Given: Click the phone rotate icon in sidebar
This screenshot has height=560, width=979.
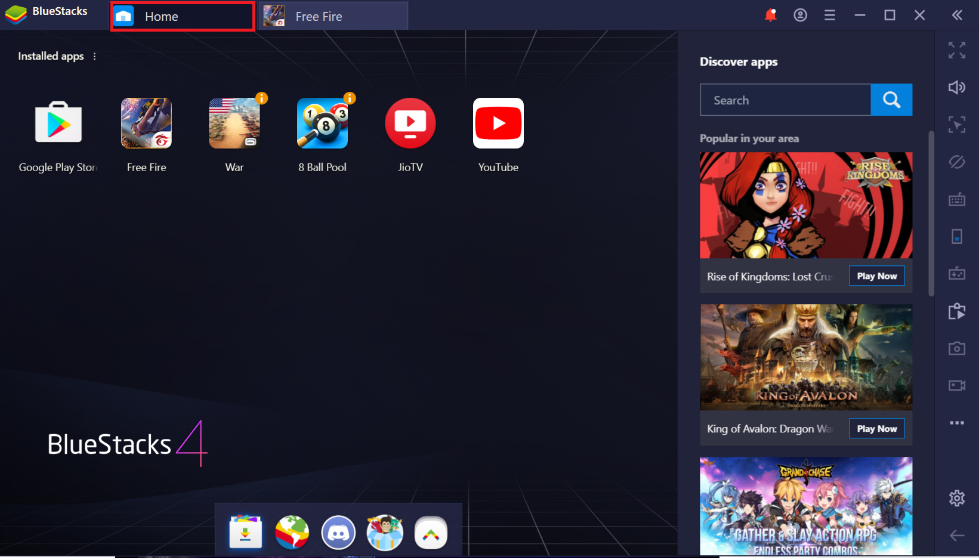Looking at the screenshot, I should coord(957,236).
